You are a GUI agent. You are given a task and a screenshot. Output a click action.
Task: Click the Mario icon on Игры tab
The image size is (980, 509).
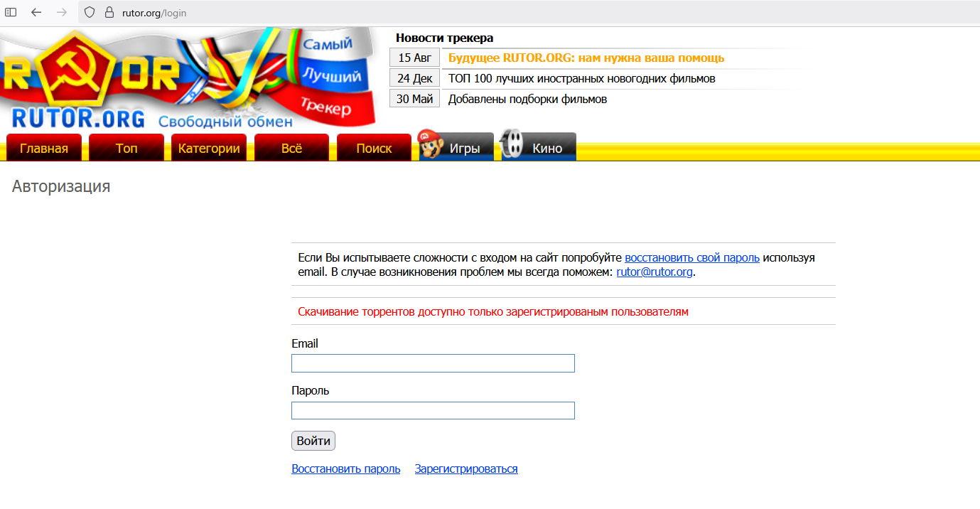coord(429,144)
